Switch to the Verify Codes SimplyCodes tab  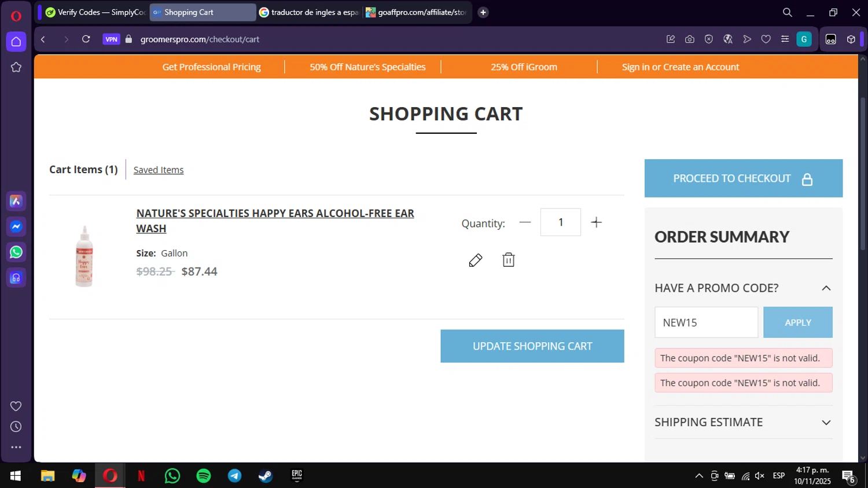tap(95, 12)
